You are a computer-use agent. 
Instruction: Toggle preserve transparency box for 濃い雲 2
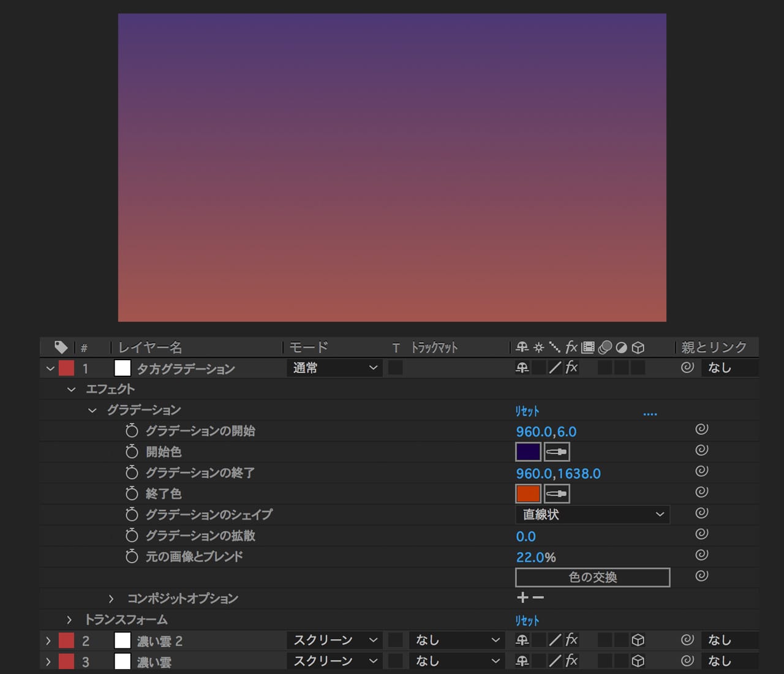[x=396, y=640]
